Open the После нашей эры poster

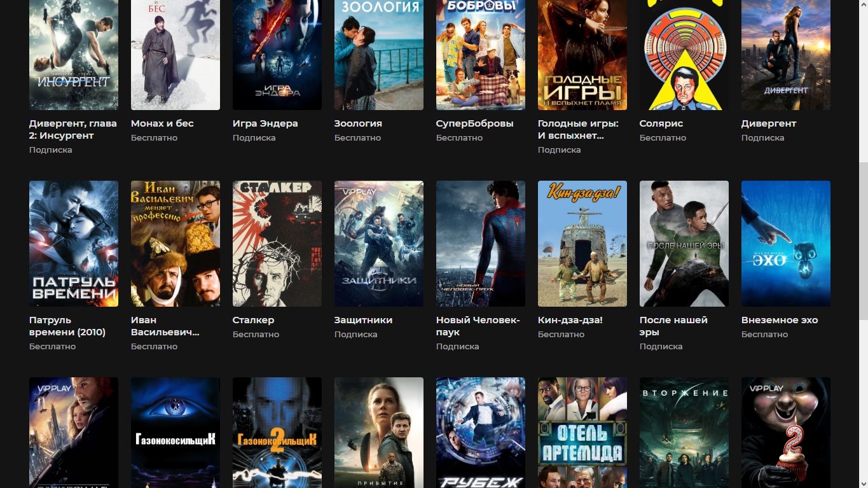pyautogui.click(x=684, y=244)
